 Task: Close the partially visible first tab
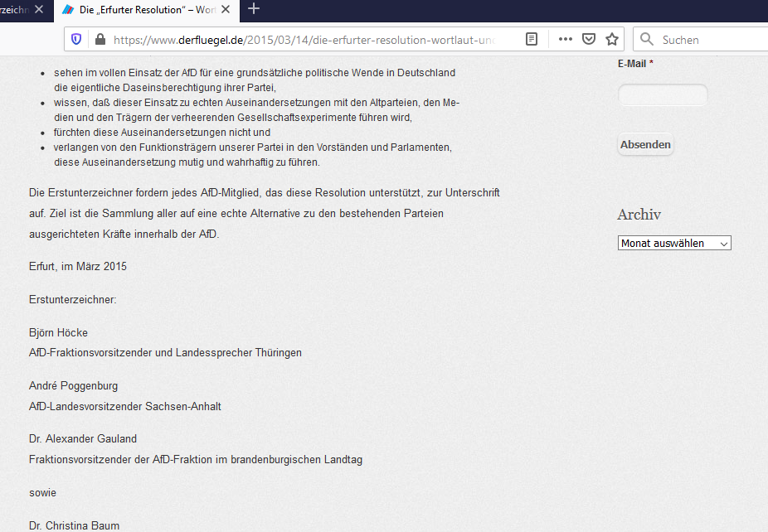click(39, 9)
